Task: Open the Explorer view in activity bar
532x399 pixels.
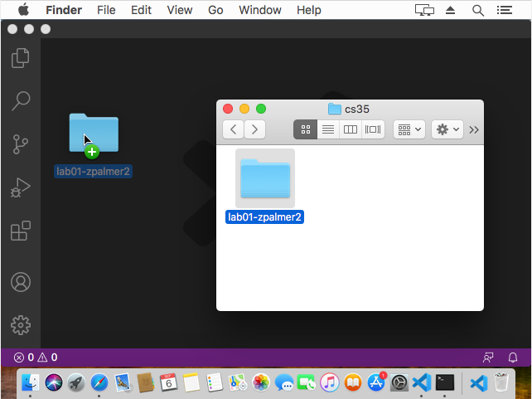Action: click(21, 59)
